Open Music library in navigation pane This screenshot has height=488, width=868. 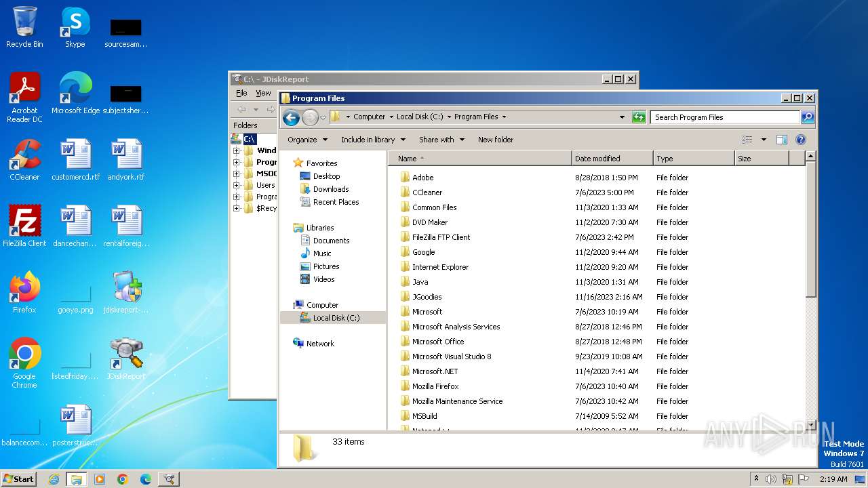pyautogui.click(x=322, y=253)
